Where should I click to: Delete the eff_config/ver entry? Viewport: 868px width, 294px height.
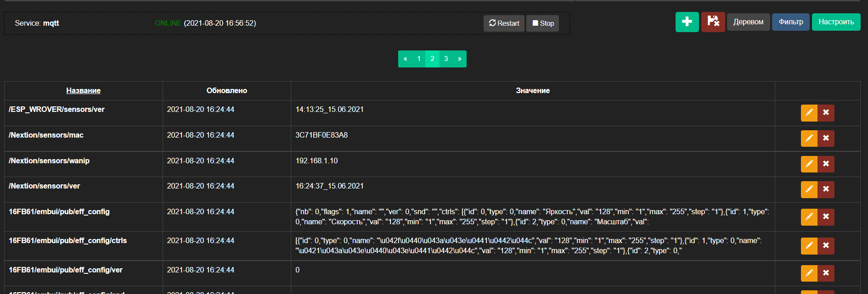point(826,273)
